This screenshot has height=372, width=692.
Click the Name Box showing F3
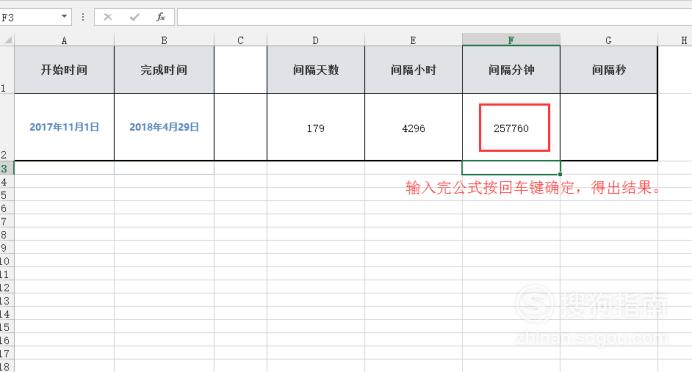pos(30,17)
